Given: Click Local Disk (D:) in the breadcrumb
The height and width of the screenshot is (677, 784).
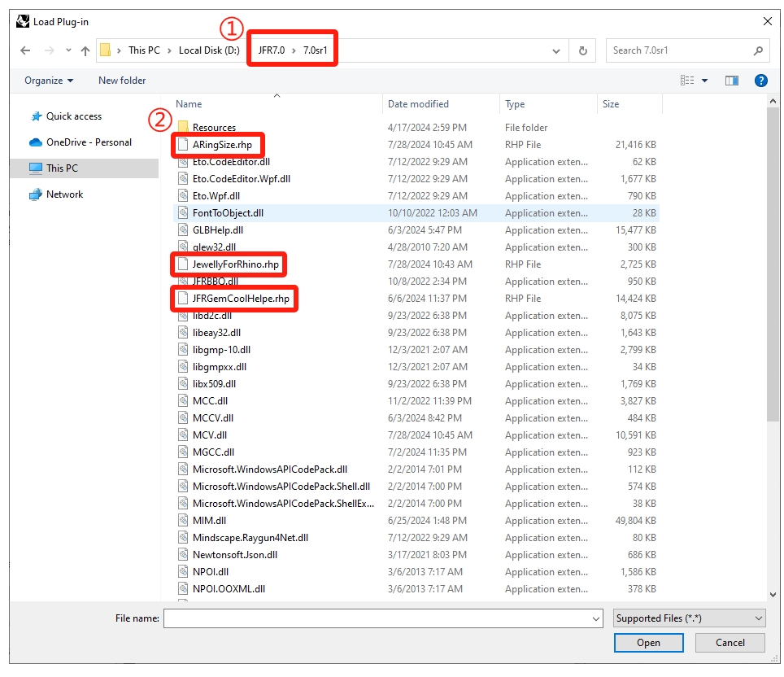Looking at the screenshot, I should tap(209, 50).
